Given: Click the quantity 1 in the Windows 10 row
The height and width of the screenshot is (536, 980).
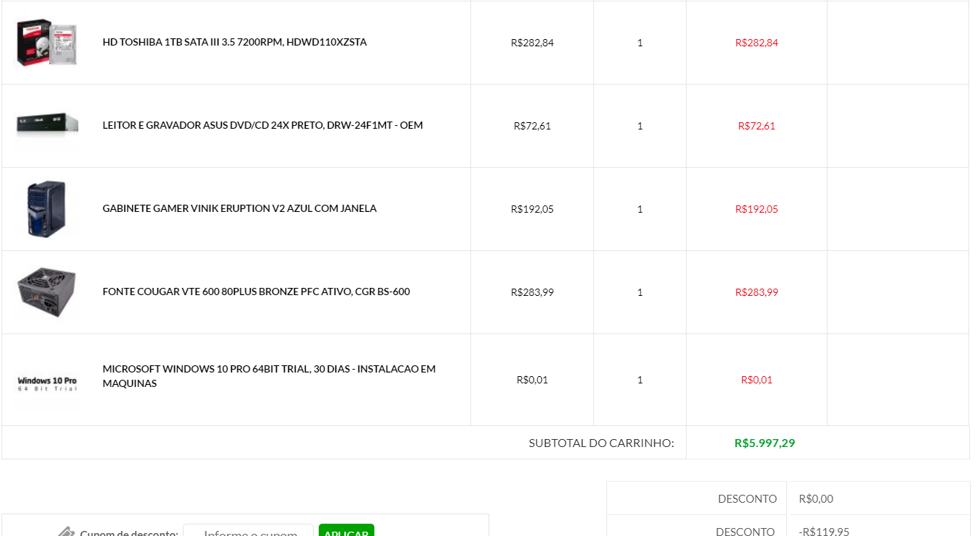Looking at the screenshot, I should coord(640,380).
